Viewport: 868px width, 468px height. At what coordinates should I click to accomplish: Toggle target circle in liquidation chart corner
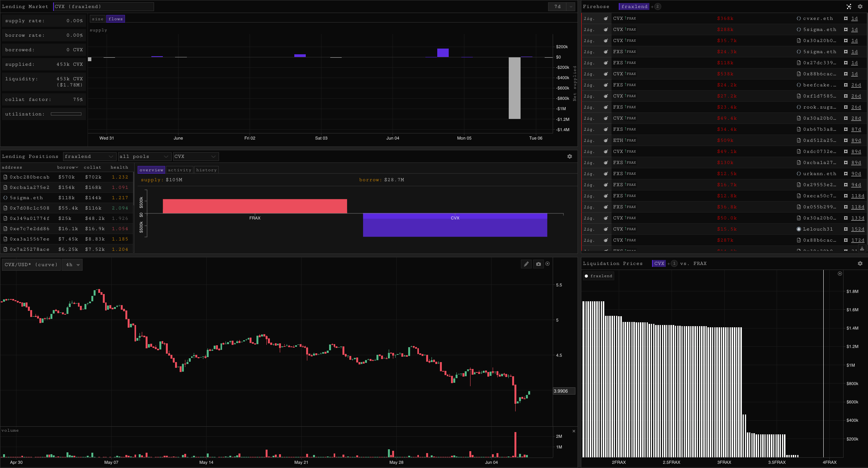(840, 274)
